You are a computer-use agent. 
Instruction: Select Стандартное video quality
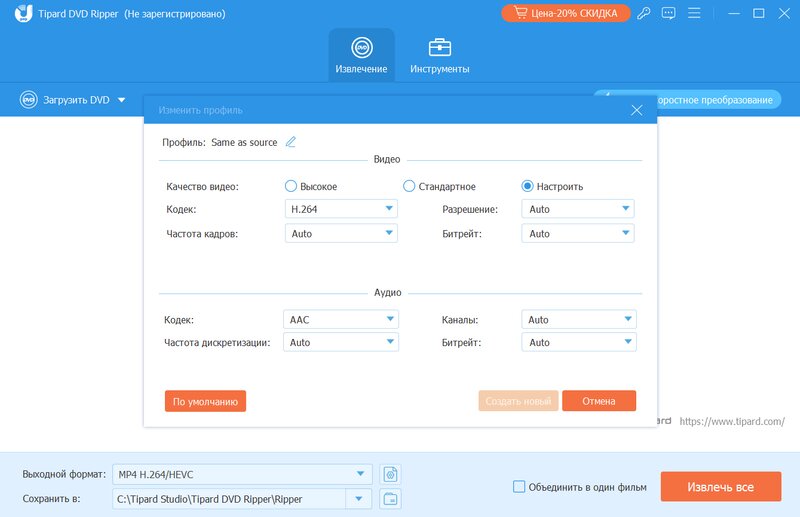[409, 186]
